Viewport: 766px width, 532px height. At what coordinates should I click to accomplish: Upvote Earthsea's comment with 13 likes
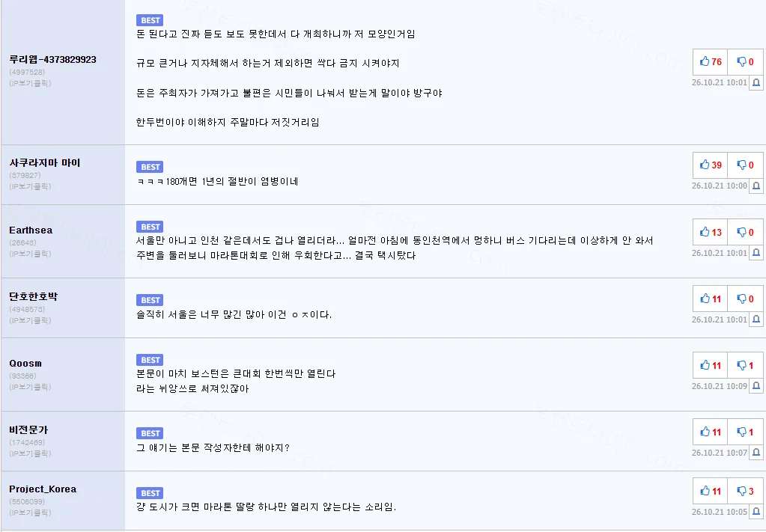pos(711,232)
